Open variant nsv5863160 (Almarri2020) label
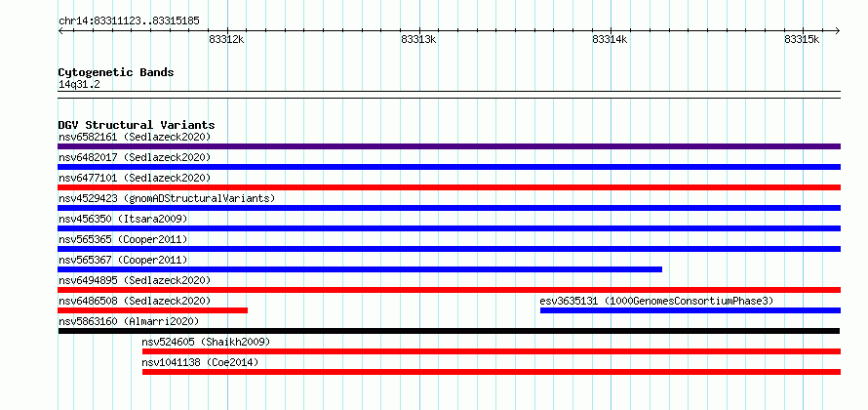Viewport: 868px width, 410px height. click(x=129, y=321)
